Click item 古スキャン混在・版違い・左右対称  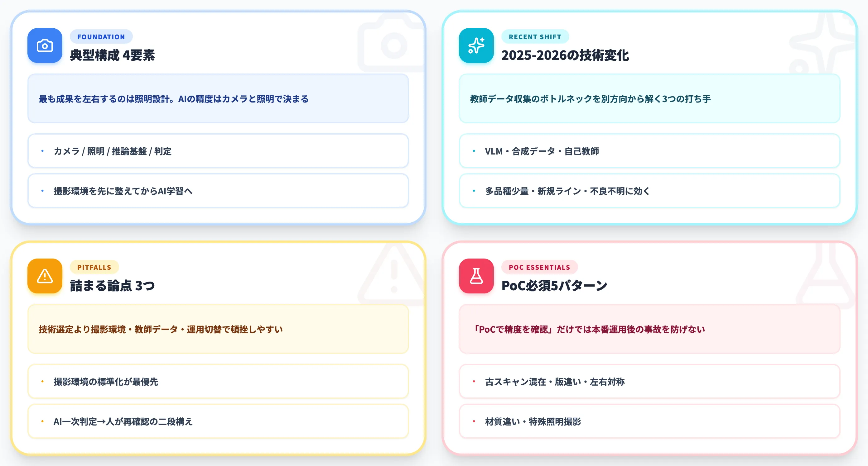pos(649,381)
